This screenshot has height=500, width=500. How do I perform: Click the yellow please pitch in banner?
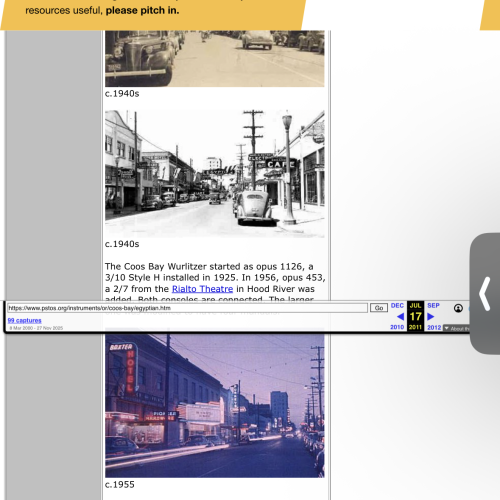[x=153, y=15]
